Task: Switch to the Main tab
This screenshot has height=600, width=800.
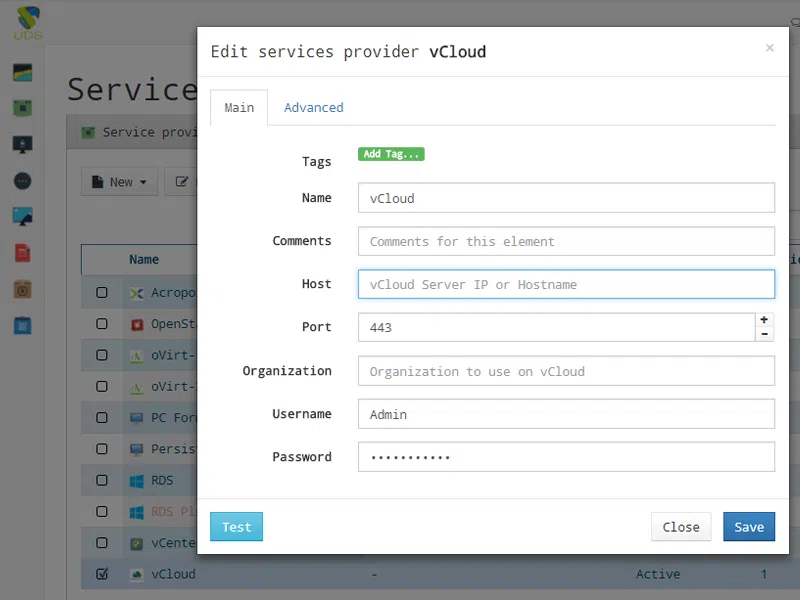Action: pos(239,108)
